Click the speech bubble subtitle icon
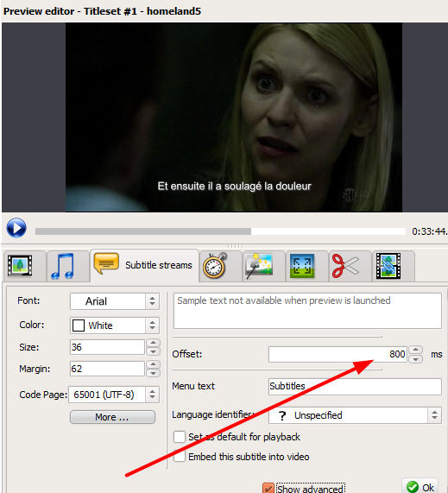 [x=106, y=263]
